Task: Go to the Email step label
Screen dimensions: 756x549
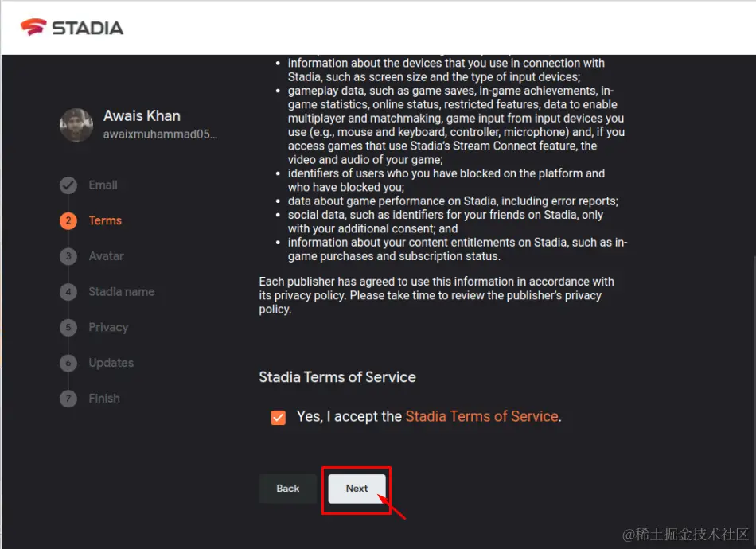Action: click(x=103, y=185)
